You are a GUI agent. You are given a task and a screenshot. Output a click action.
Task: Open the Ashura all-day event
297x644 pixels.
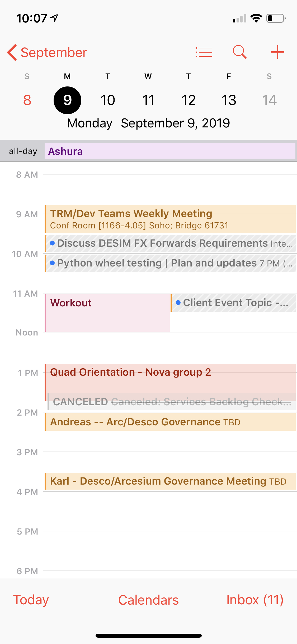point(170,151)
